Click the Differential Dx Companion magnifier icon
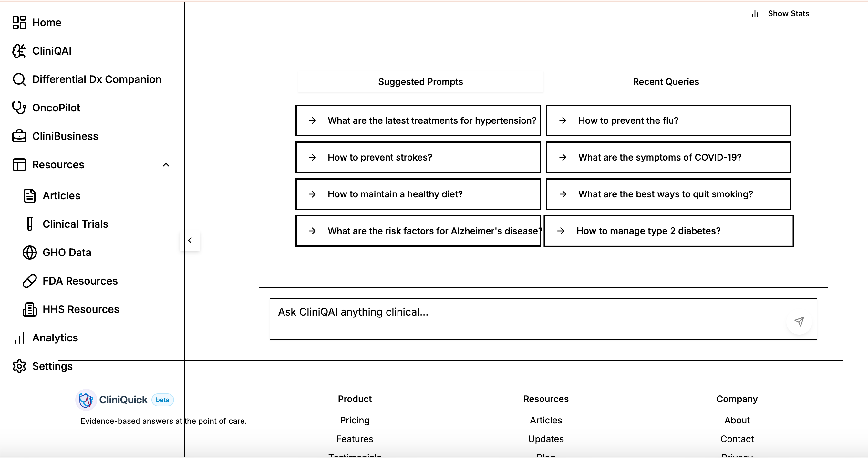This screenshot has width=868, height=458. click(19, 79)
